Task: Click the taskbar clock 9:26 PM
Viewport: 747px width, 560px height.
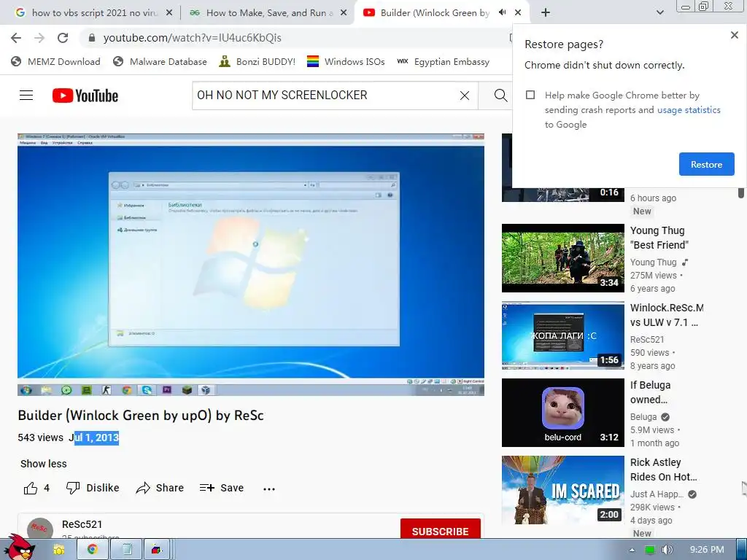Action: 707,550
